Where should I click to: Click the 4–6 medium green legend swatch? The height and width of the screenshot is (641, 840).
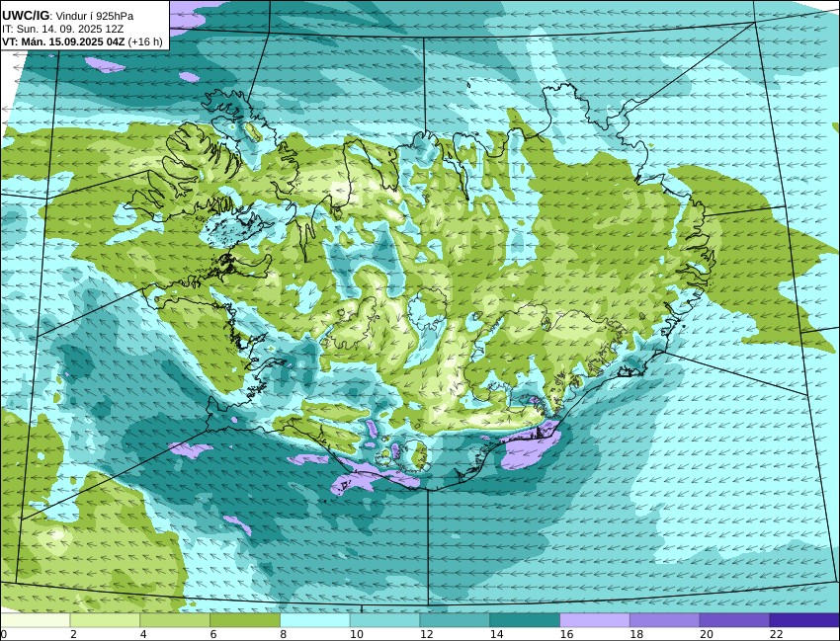click(175, 620)
